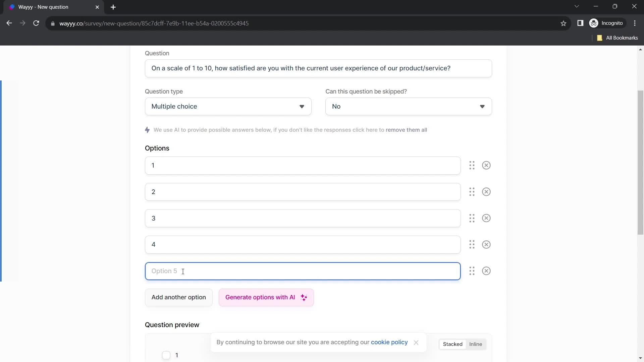The width and height of the screenshot is (644, 362).
Task: Click the cookie policy link
Action: (389, 342)
